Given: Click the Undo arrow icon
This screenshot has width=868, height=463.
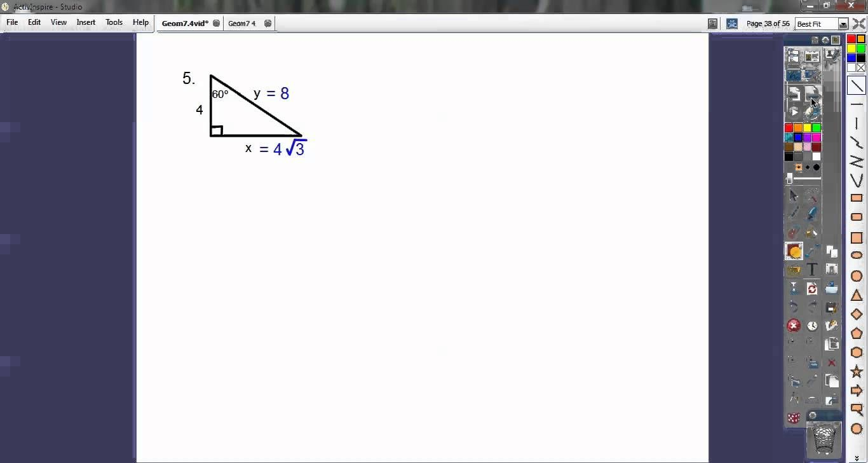Looking at the screenshot, I should [x=794, y=307].
